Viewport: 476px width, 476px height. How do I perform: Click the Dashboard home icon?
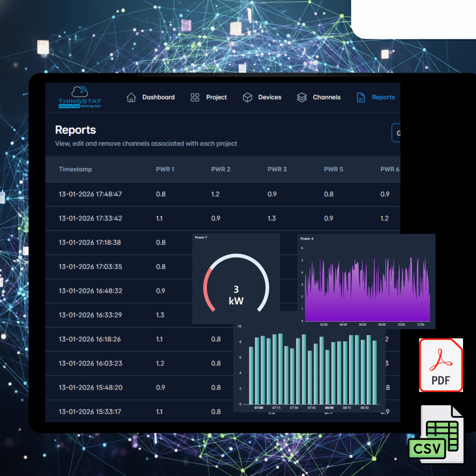132,98
